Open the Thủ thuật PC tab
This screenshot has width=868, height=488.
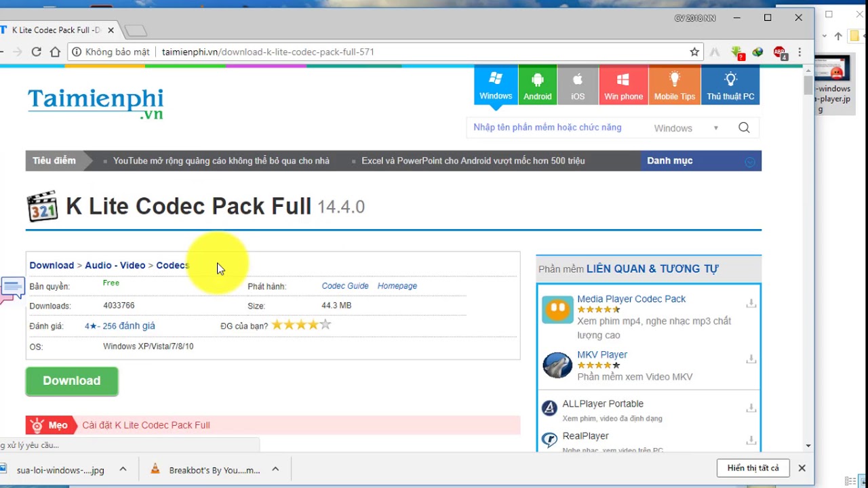point(730,85)
